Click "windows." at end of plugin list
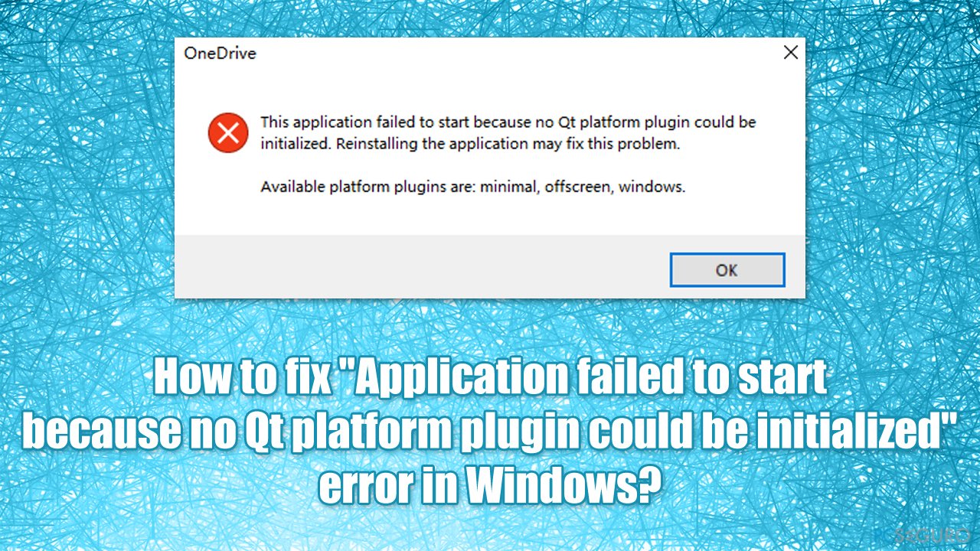The height and width of the screenshot is (551, 980). pos(652,187)
